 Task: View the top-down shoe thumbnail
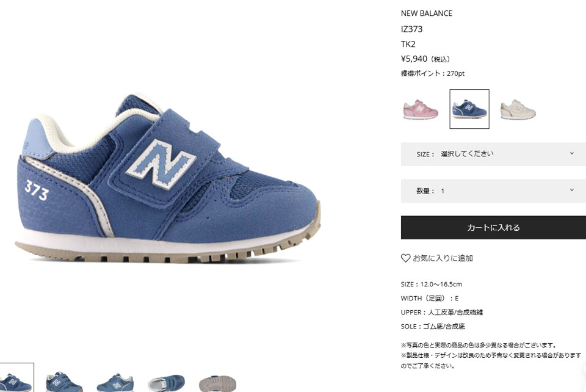click(166, 383)
